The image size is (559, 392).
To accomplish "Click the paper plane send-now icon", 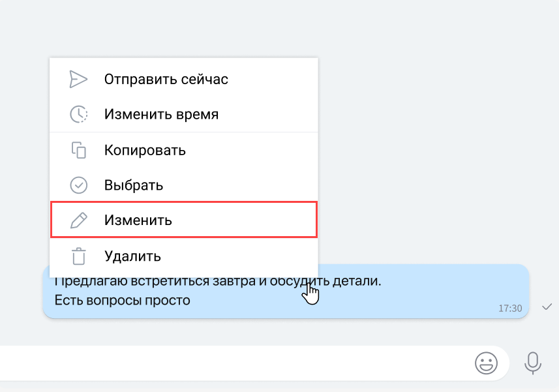I will [78, 79].
